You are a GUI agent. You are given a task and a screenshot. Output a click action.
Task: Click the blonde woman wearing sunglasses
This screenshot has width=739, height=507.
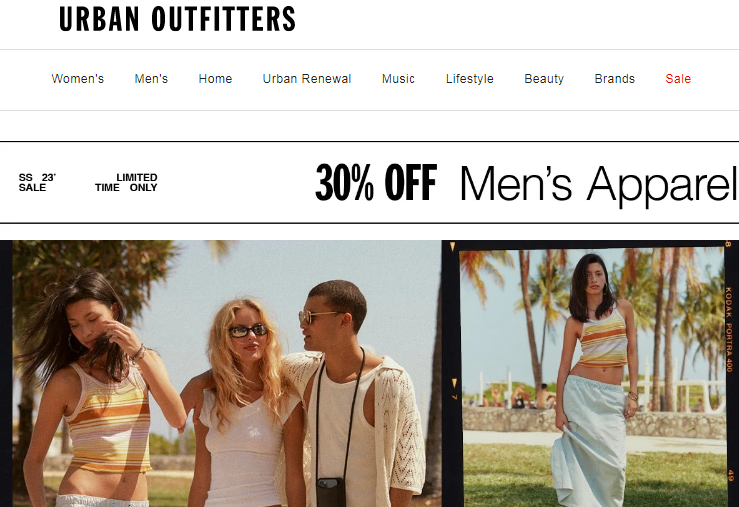click(x=243, y=403)
